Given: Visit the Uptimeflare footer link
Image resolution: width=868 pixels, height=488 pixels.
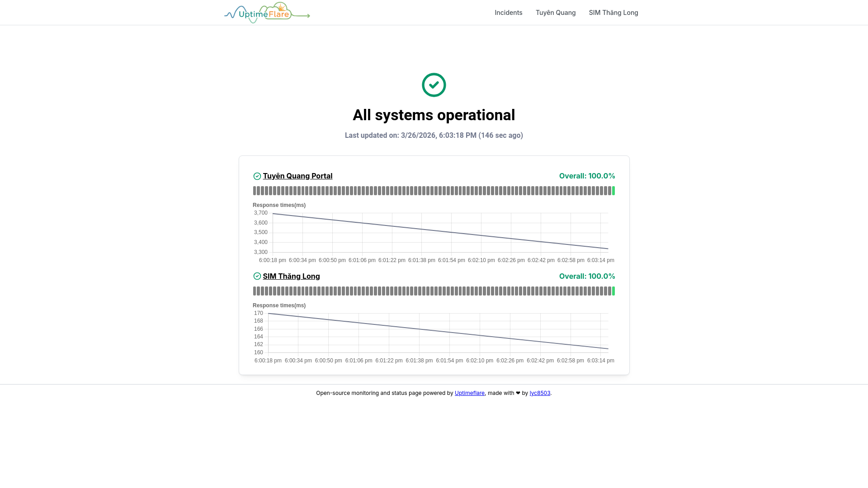Looking at the screenshot, I should 469,393.
